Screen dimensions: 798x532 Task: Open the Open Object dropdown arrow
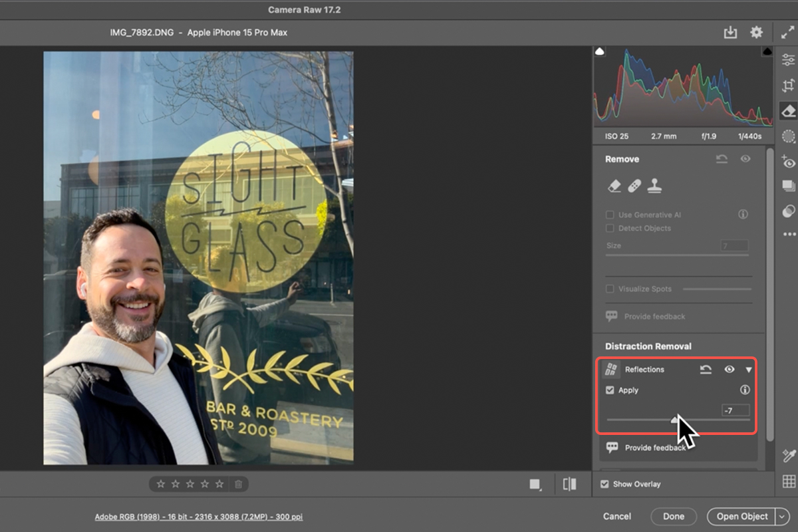pyautogui.click(x=782, y=516)
